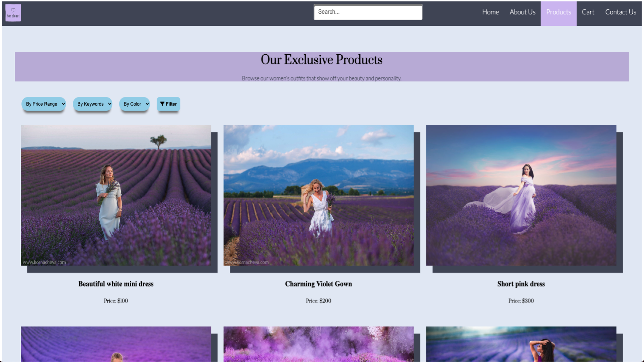Click the Short pink dress title
The image size is (644, 362).
521,284
